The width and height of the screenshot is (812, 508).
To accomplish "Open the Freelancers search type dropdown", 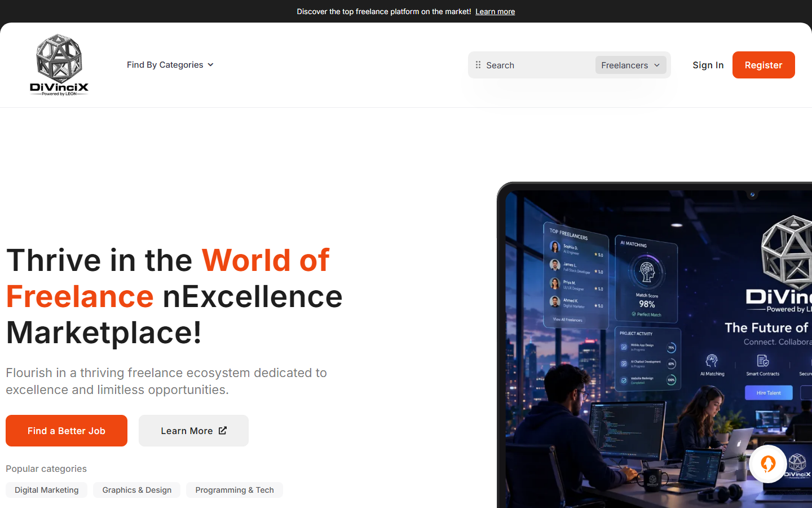I will [x=630, y=65].
